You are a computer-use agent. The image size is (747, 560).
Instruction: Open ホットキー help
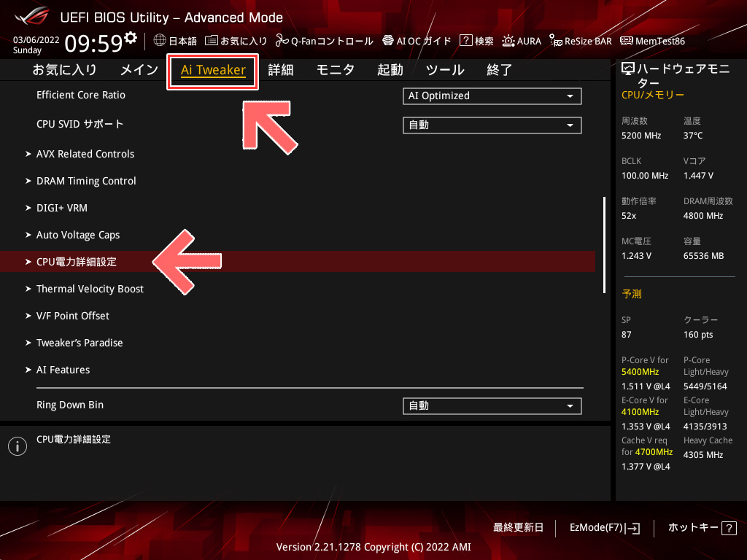tap(702, 528)
